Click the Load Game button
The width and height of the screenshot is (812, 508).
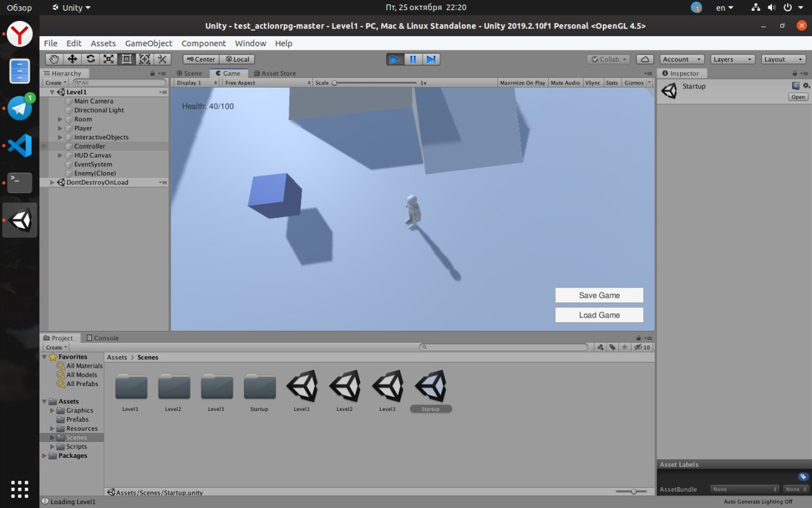pyautogui.click(x=599, y=315)
